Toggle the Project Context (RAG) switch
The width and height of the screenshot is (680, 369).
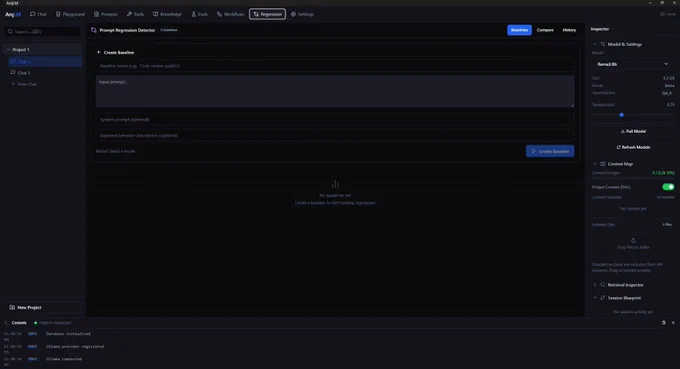coord(668,187)
